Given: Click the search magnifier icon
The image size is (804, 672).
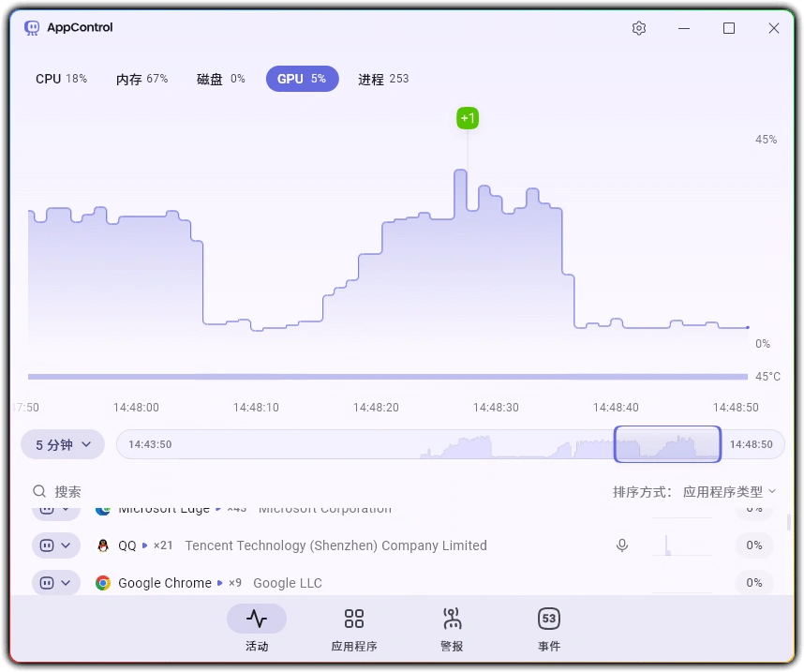Looking at the screenshot, I should 39,491.
